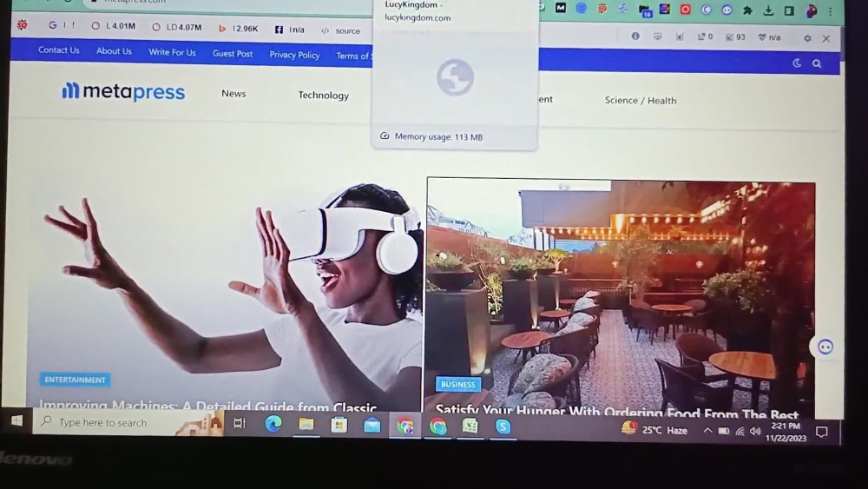Click the internal links count 93

click(x=736, y=37)
